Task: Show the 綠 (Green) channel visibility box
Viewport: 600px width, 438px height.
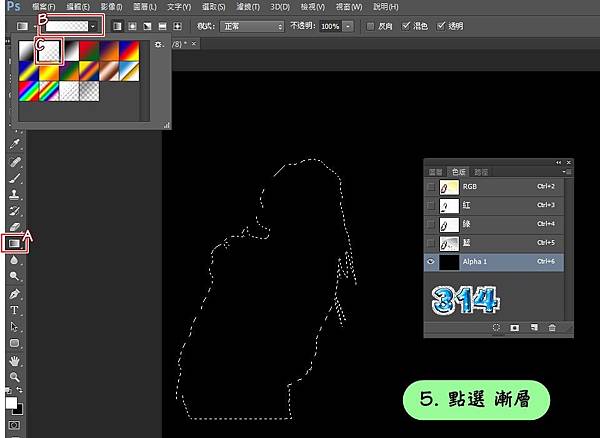Action: pos(431,224)
